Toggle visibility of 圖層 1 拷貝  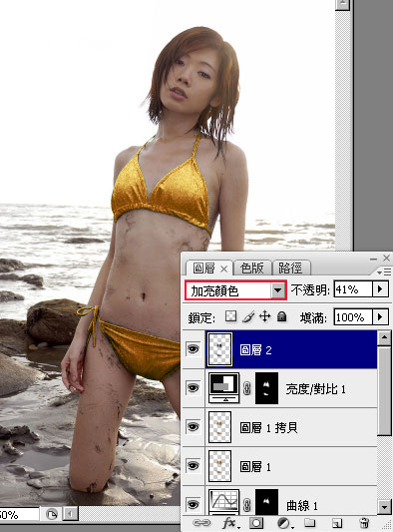pos(194,427)
